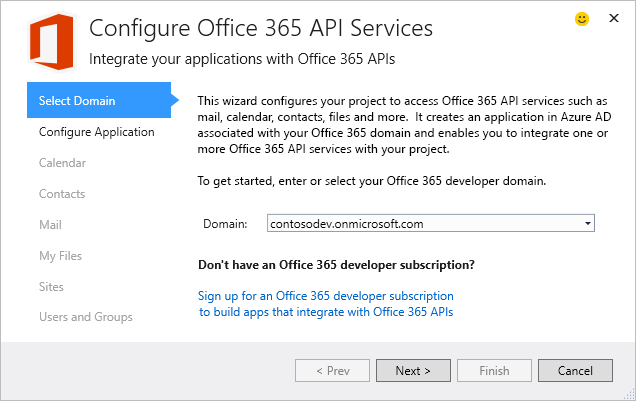Switch to the Mail step

tap(50, 224)
